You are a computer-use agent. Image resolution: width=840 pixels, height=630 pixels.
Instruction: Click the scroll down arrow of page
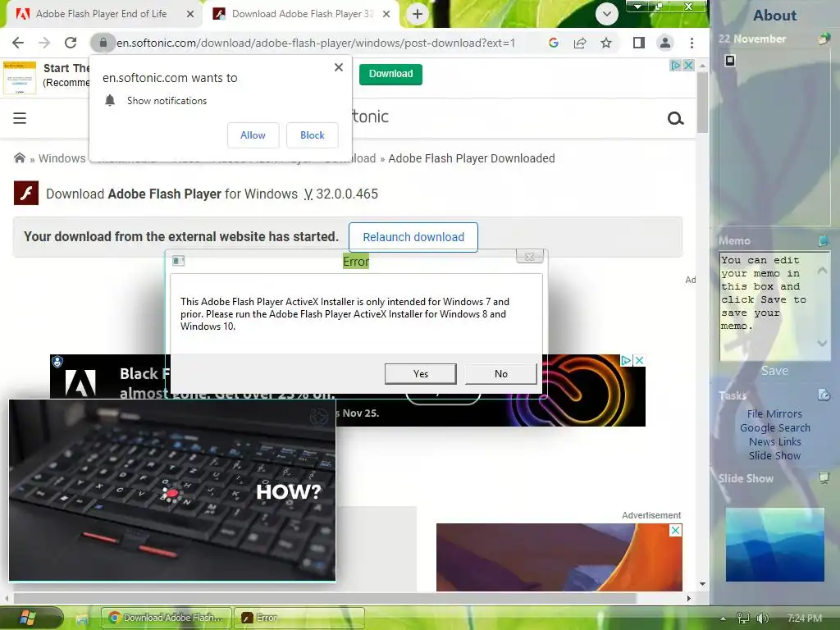(x=702, y=584)
